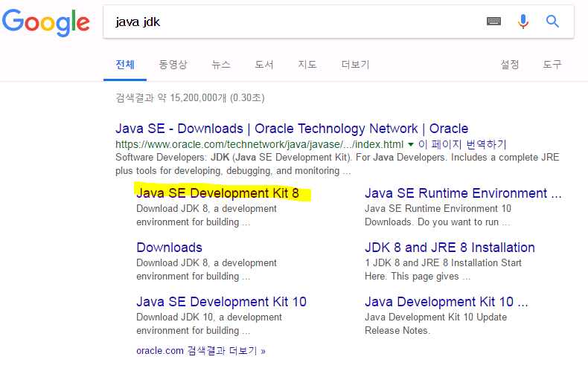Click the blue magnifier search button

[x=552, y=22]
